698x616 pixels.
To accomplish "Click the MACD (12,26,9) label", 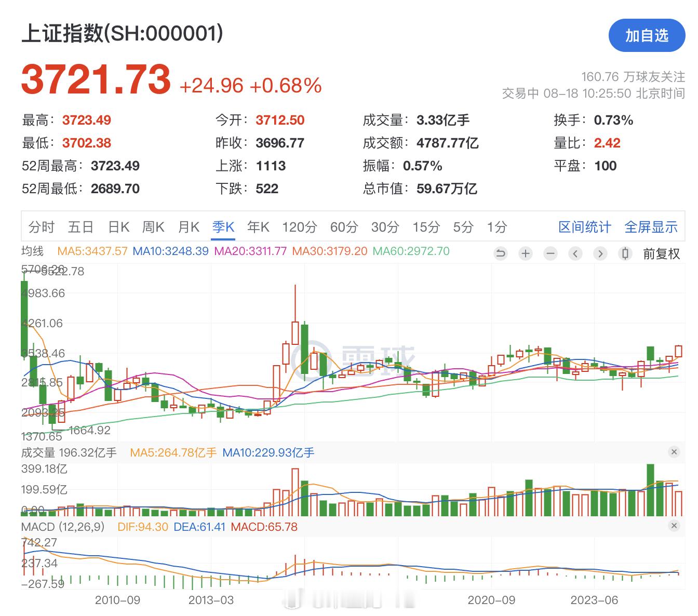I will [x=63, y=527].
